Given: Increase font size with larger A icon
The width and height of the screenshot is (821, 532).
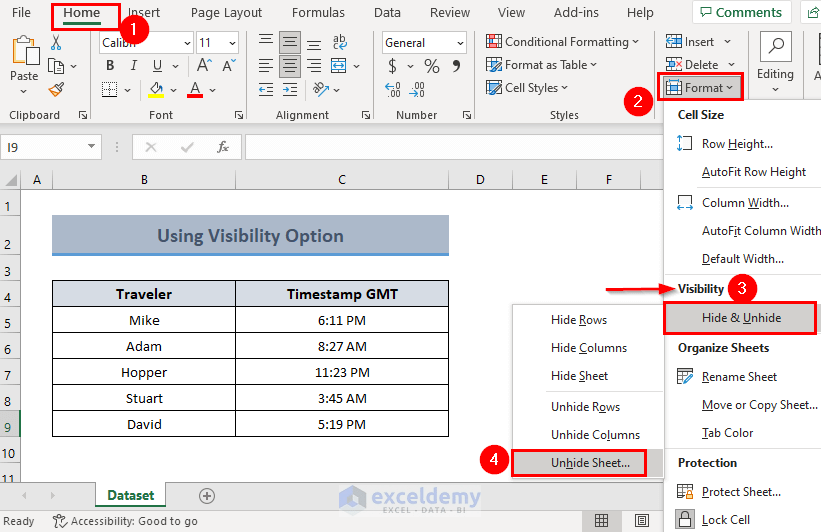Looking at the screenshot, I should click(204, 65).
